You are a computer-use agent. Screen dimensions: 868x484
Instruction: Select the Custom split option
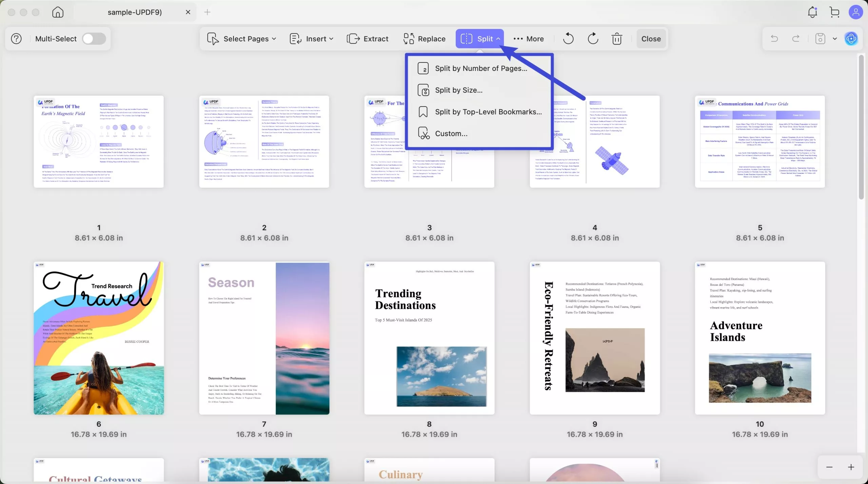tap(451, 133)
